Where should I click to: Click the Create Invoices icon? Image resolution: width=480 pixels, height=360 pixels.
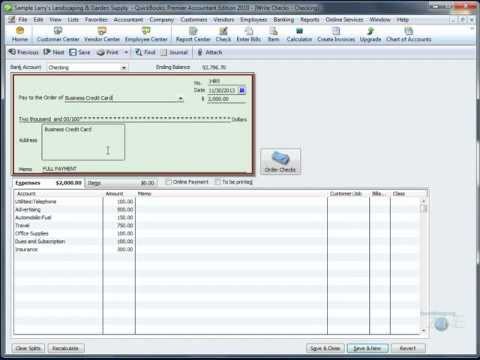(x=336, y=35)
